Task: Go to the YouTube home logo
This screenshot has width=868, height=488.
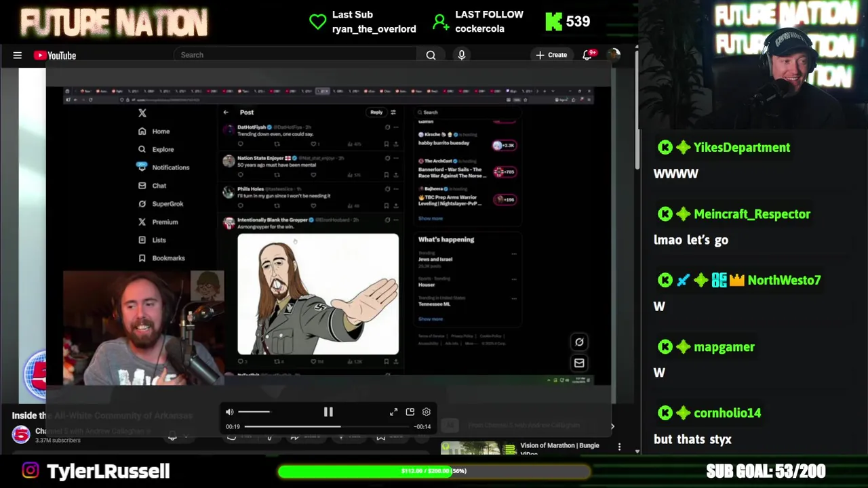Action: tap(55, 56)
